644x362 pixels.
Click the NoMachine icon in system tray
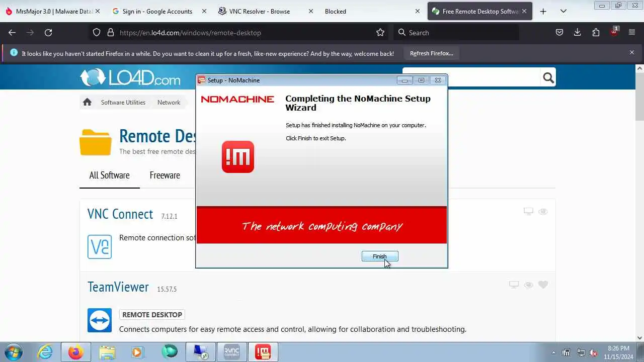click(x=566, y=352)
